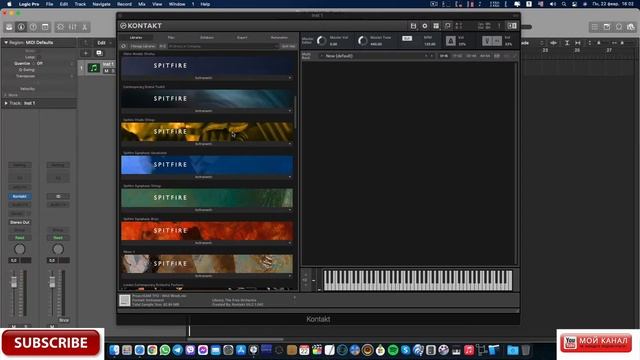Click the Kontakt save floppy-disk icon
Viewport: 640px width, 360px height.
tap(413, 26)
